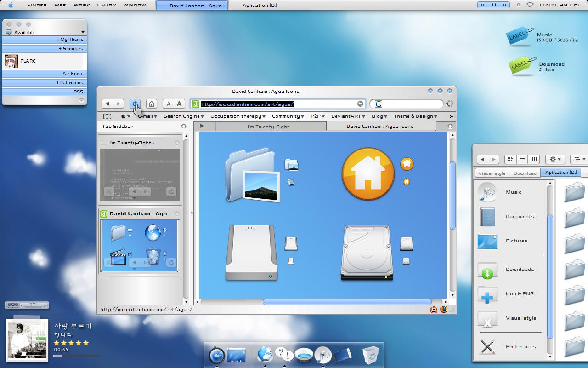
Task: Open RSS in messenger list
Action: (x=45, y=92)
